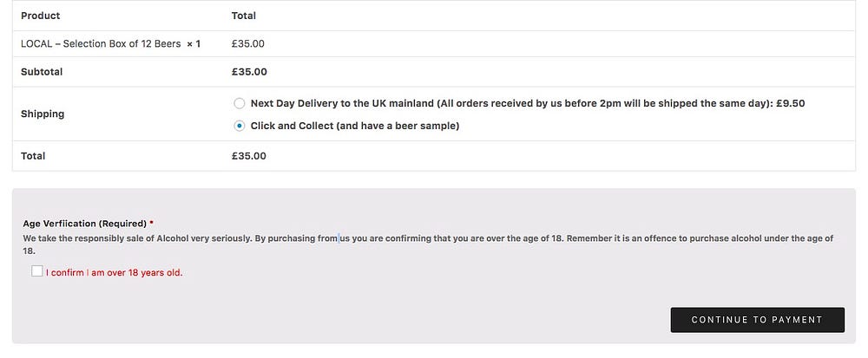
Task: Click the Total column header
Action: point(244,16)
